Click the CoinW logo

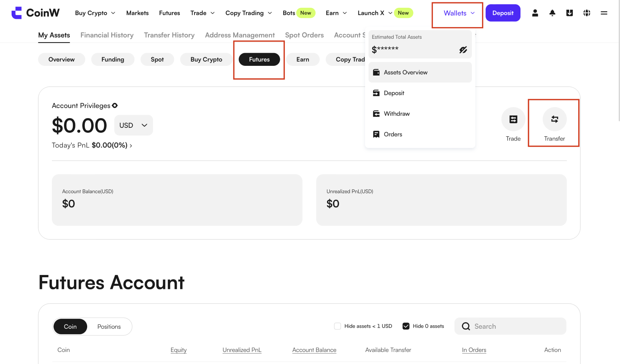[x=36, y=13]
